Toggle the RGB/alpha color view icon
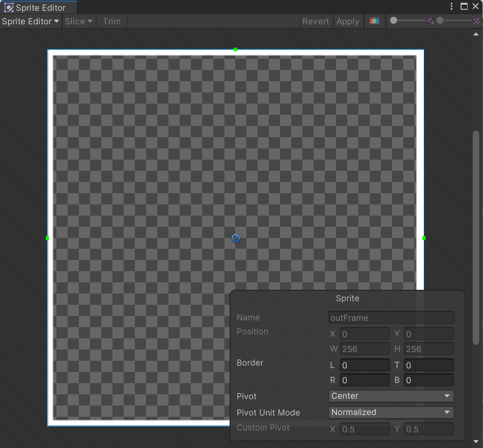 (374, 21)
